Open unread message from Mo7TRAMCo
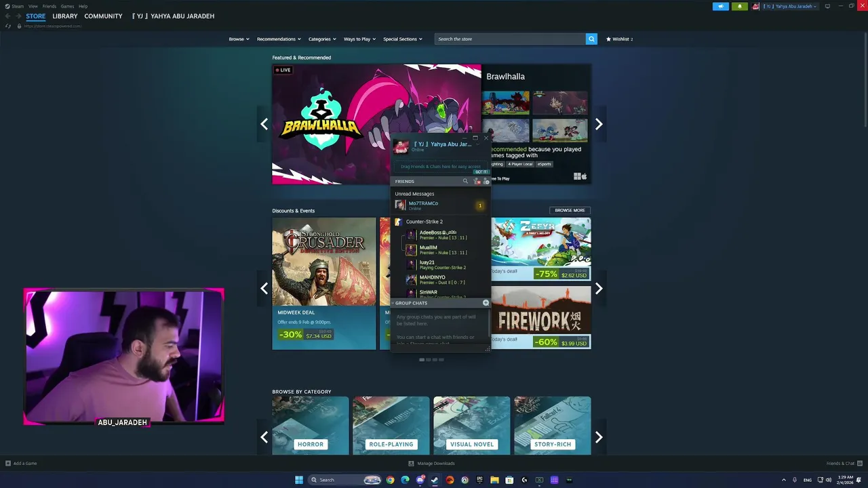 pyautogui.click(x=439, y=205)
